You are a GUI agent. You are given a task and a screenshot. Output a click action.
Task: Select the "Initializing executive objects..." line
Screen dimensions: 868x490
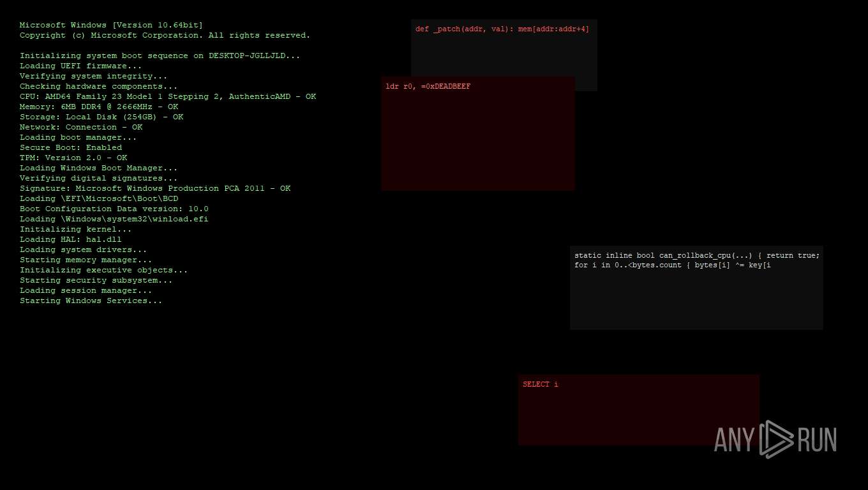coord(103,271)
